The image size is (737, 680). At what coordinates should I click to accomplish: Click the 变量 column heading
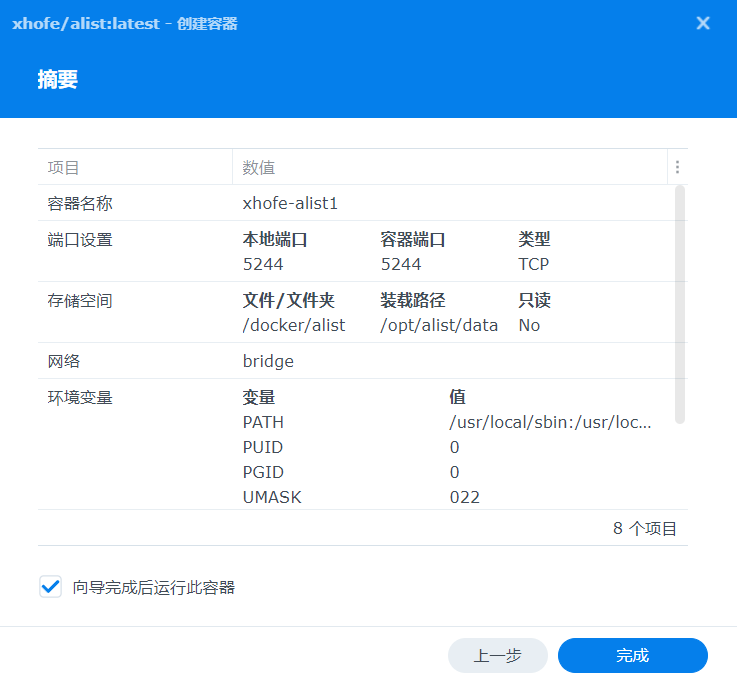pyautogui.click(x=259, y=398)
